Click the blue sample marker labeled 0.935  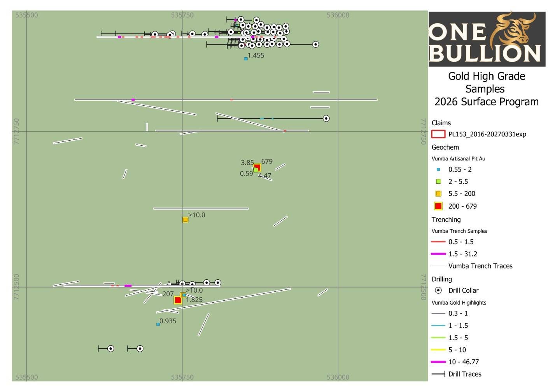[158, 324]
